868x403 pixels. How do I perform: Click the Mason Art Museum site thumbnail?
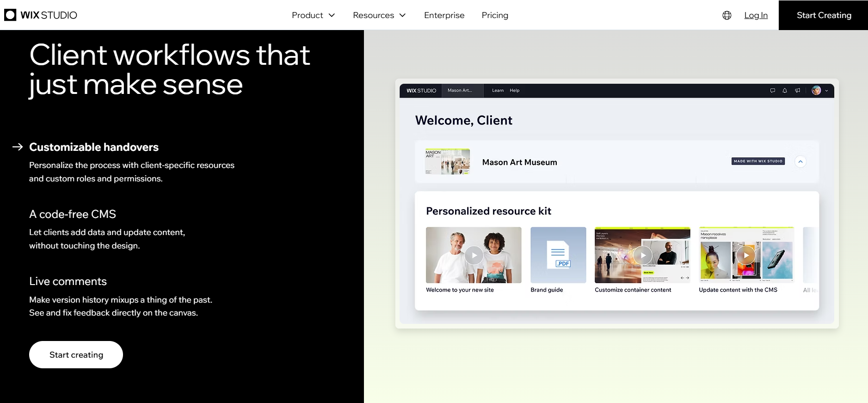[447, 161]
